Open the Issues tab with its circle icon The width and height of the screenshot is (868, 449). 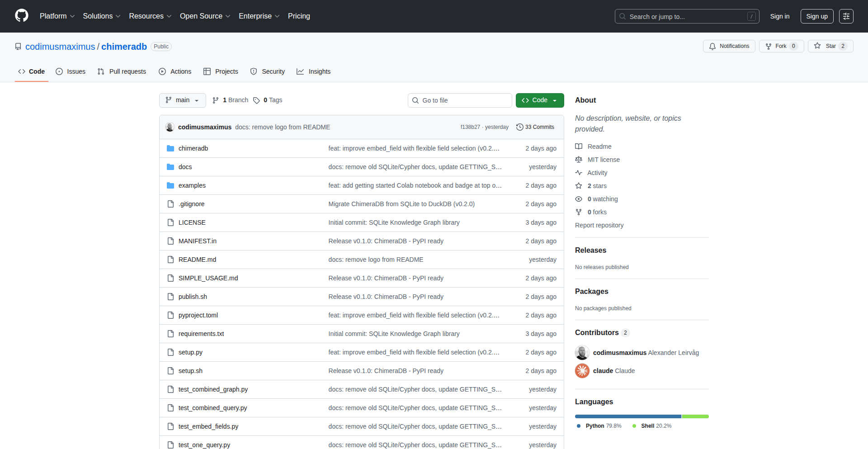pos(59,71)
